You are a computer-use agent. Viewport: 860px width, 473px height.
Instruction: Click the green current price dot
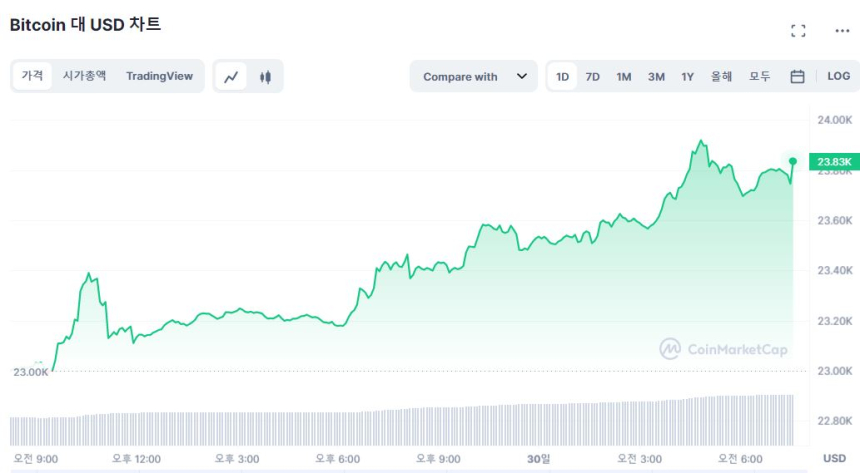[793, 161]
